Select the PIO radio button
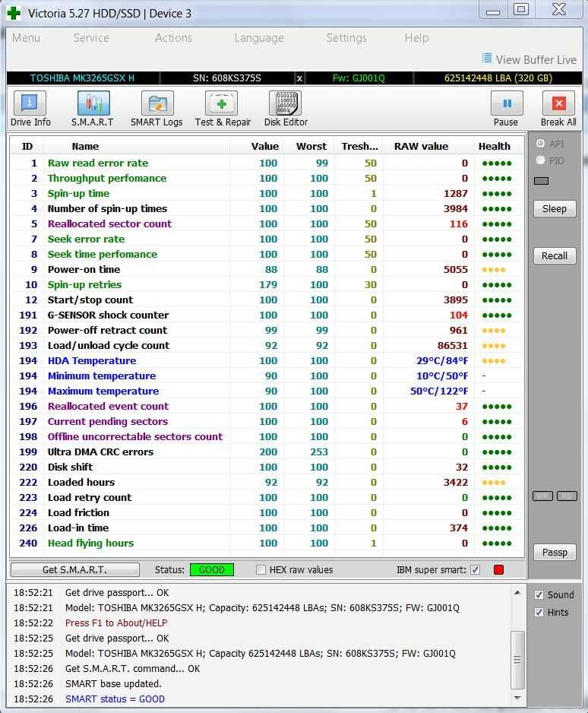Image resolution: width=588 pixels, height=713 pixels. click(x=540, y=160)
